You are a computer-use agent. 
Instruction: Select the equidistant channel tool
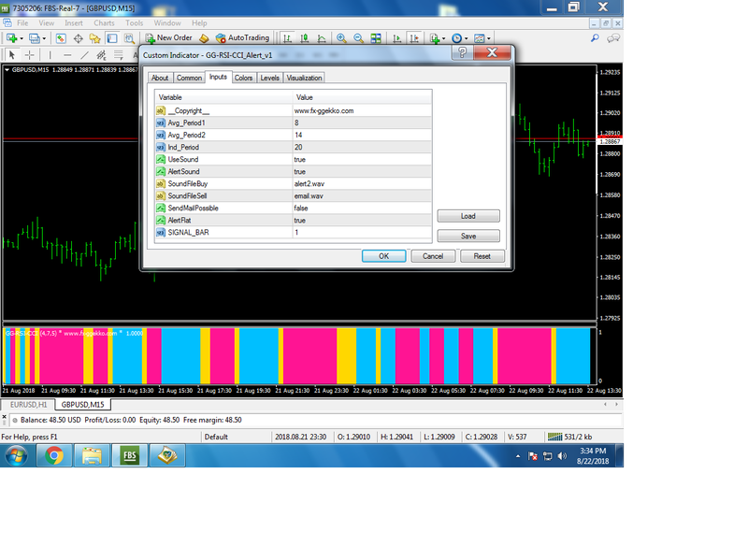(101, 55)
